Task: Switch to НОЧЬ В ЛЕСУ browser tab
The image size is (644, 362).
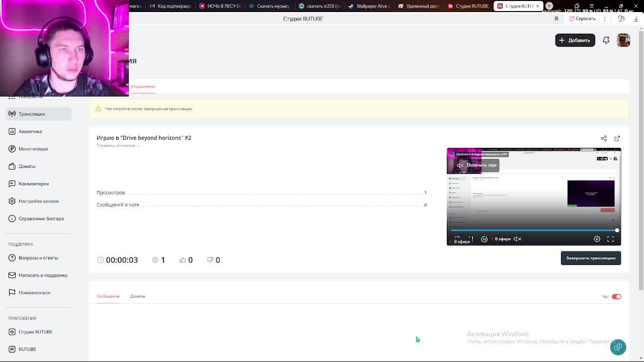Action: 219,6
